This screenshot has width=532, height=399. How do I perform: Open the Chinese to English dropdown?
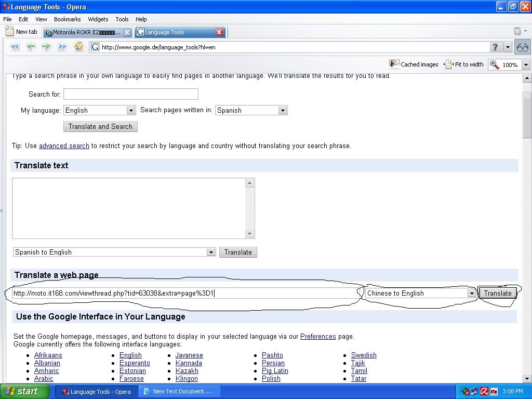click(421, 293)
